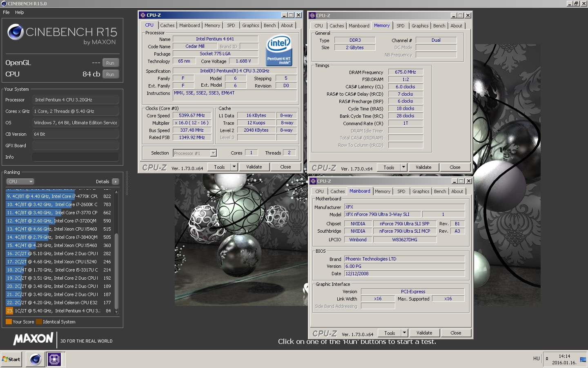Select ranking row Intel Core i7-4770K 822
This screenshot has height=368, width=588.
pos(59,196)
